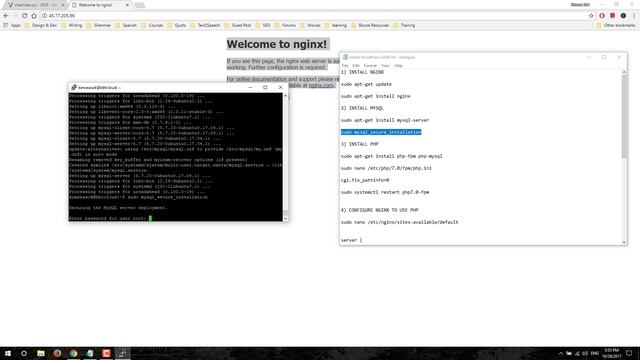Image resolution: width=640 pixels, height=360 pixels.
Task: Click highlighted mysql_secure_installation line in Notepad
Action: (x=381, y=132)
